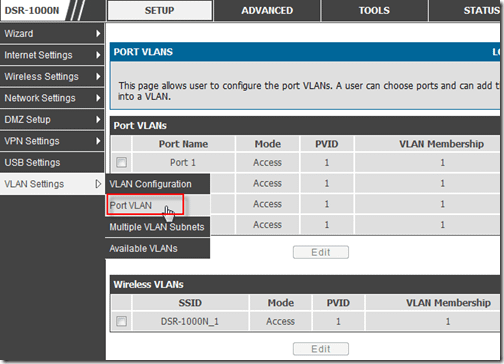504x364 pixels.
Task: Open DMZ Setup in sidebar
Action: [52, 119]
